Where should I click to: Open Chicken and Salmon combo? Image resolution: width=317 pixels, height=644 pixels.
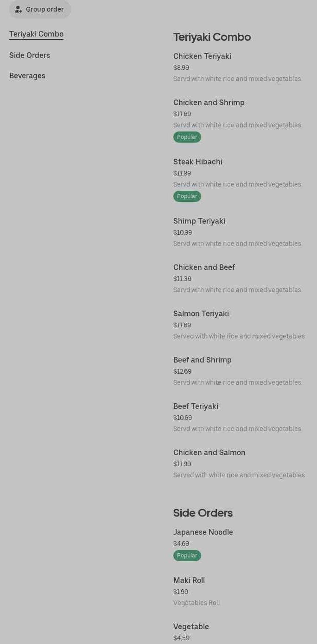point(209,453)
